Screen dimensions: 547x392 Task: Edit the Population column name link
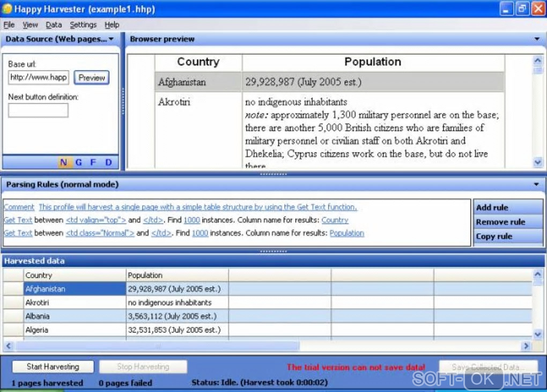pyautogui.click(x=347, y=233)
